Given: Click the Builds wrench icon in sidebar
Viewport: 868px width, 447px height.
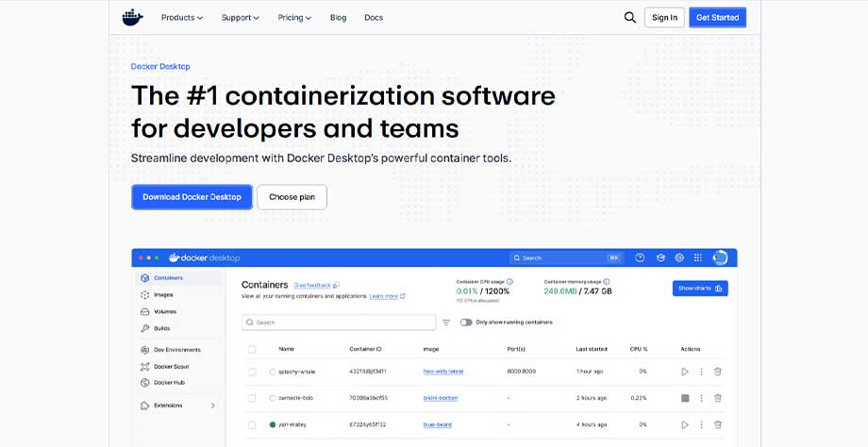Looking at the screenshot, I should click(145, 328).
